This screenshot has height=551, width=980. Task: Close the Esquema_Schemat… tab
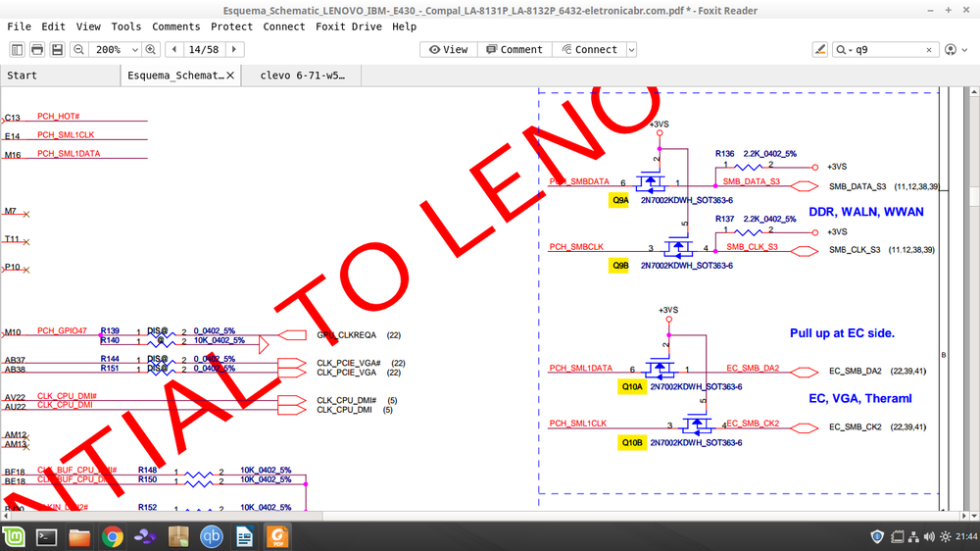point(230,75)
